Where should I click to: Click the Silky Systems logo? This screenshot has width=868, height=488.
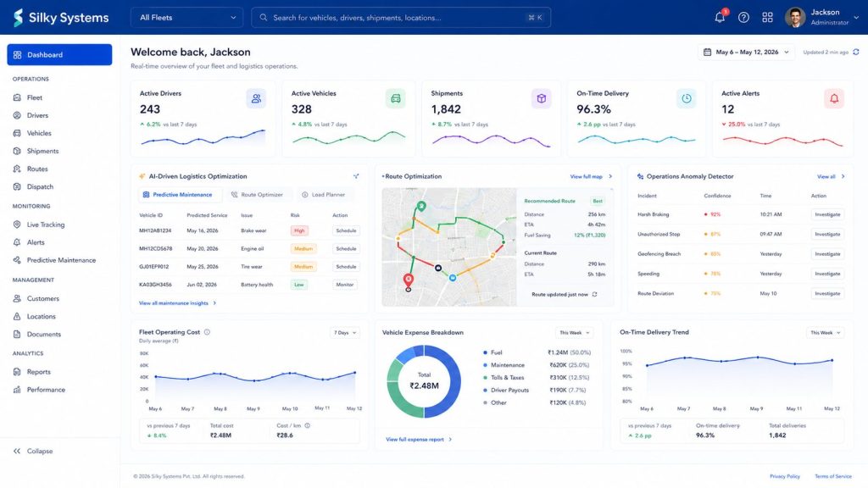click(61, 18)
